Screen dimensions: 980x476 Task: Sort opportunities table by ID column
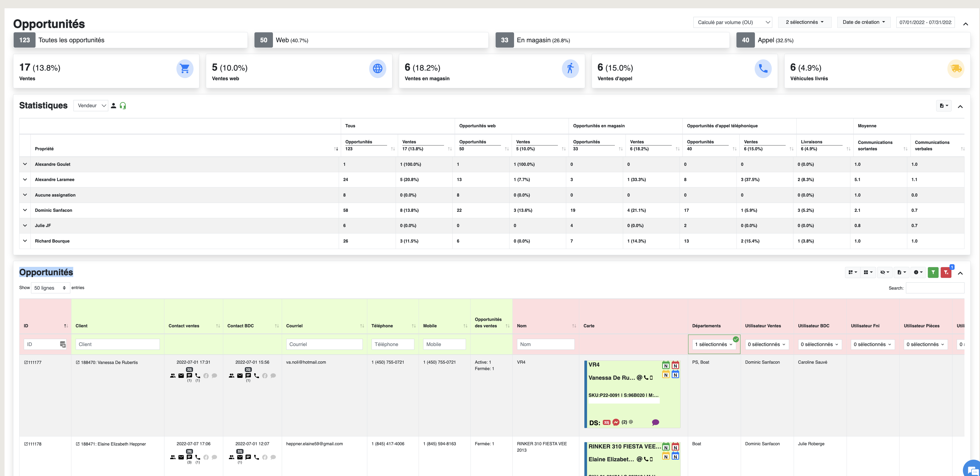coord(66,326)
